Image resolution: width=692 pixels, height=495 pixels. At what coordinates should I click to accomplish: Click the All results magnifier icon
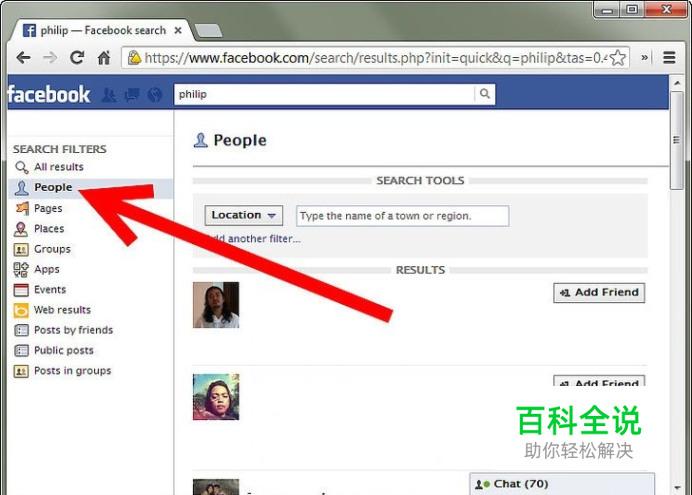tap(21, 167)
